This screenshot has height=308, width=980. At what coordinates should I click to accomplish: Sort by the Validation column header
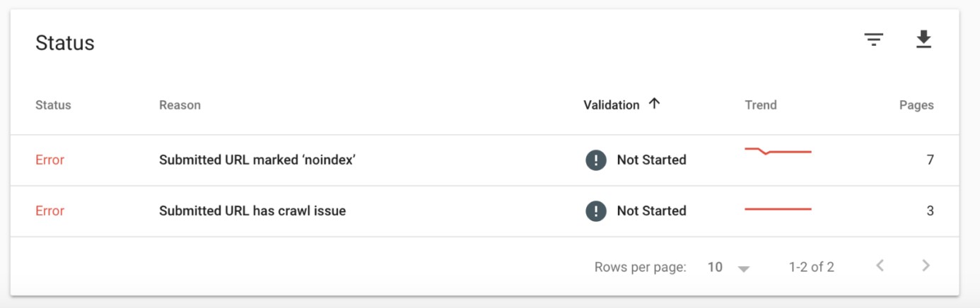(611, 105)
